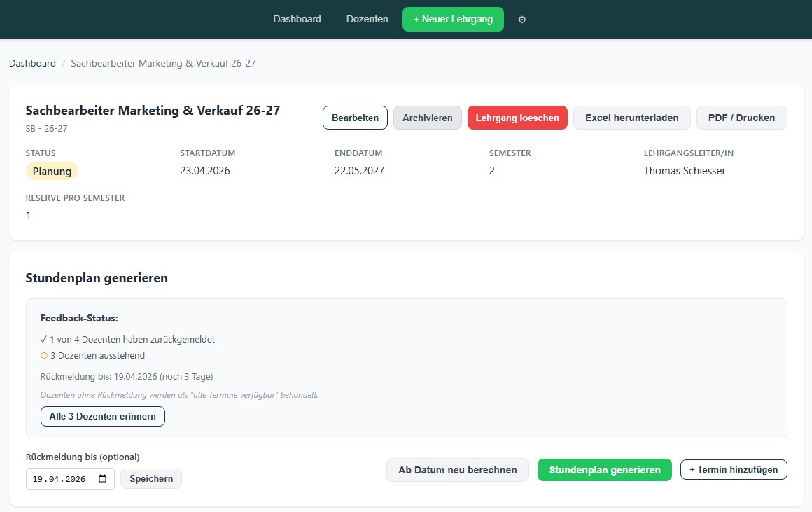Open the Dozenten page
Viewport: 812px width, 512px height.
point(367,19)
